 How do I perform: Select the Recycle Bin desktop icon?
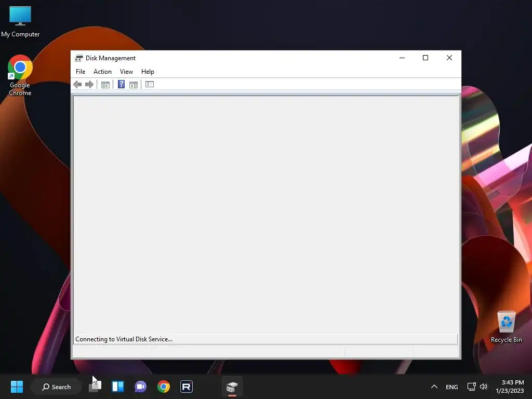tap(506, 327)
